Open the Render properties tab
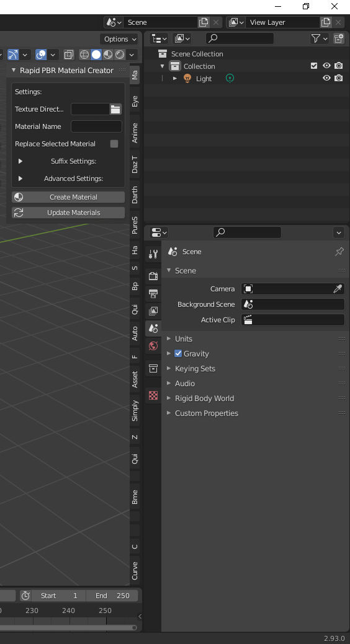The height and width of the screenshot is (644, 350). pyautogui.click(x=153, y=276)
